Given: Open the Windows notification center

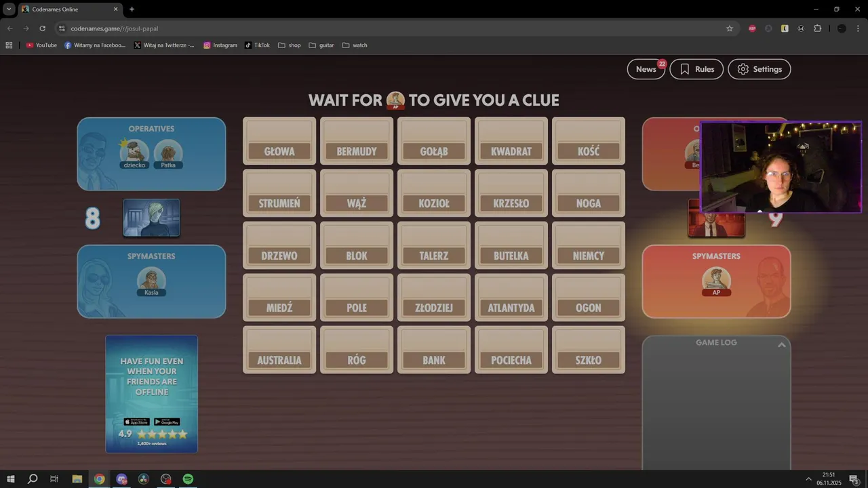Looking at the screenshot, I should (x=854, y=479).
